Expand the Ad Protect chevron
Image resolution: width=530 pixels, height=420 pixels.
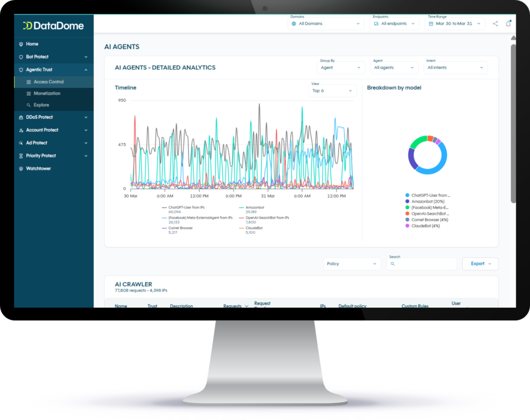coord(86,143)
